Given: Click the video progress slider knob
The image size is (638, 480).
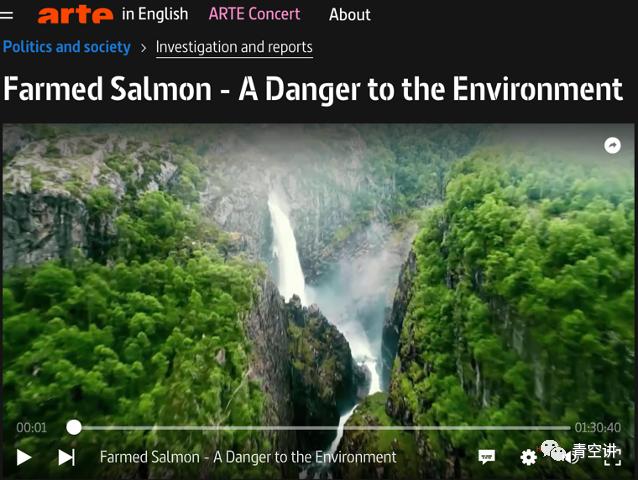Looking at the screenshot, I should click(74, 428).
